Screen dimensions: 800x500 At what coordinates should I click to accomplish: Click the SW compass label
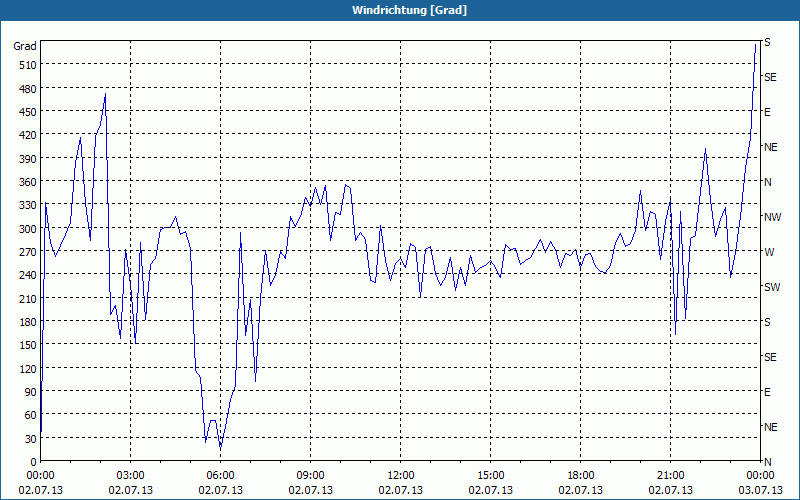pos(772,287)
